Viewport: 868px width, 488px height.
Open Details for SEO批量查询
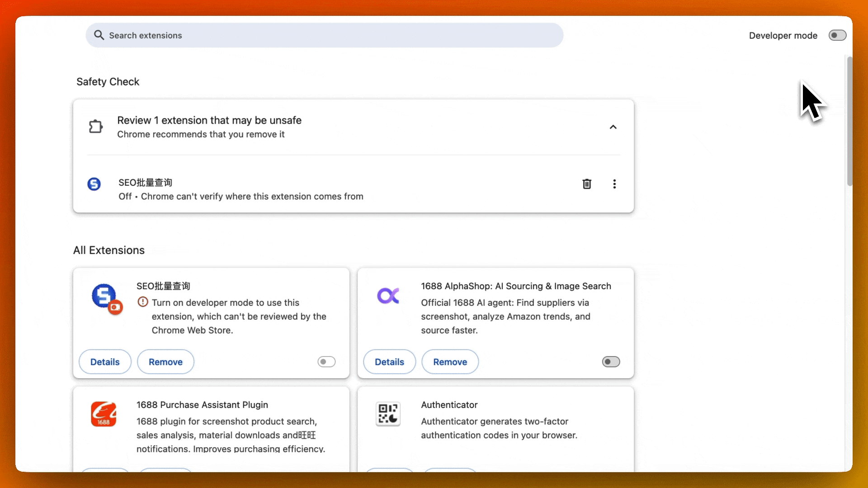105,362
